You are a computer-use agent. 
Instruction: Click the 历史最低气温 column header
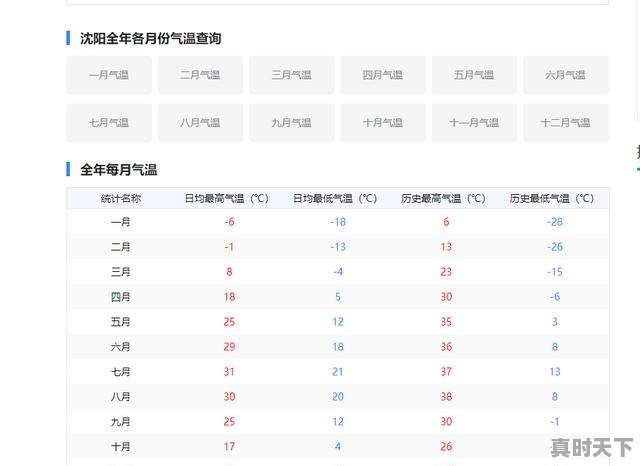[x=552, y=199]
